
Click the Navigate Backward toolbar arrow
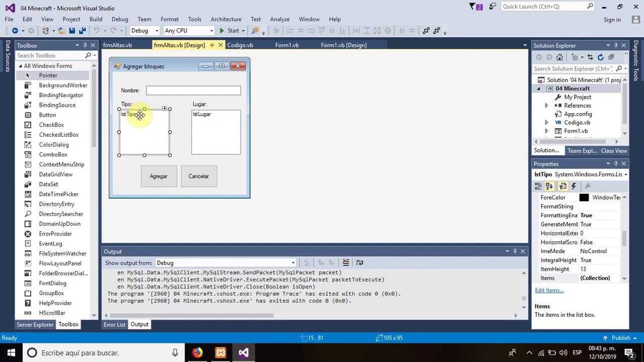pos(15,31)
